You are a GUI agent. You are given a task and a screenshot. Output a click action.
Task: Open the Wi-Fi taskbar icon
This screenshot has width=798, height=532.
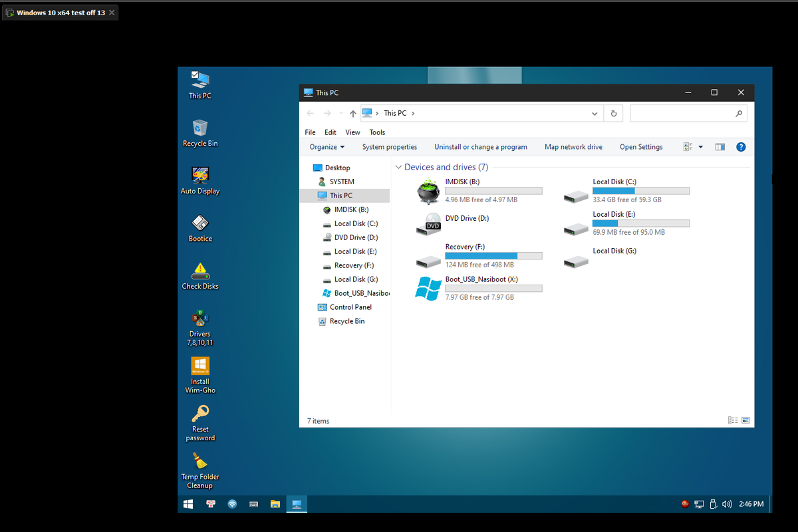[x=232, y=504]
